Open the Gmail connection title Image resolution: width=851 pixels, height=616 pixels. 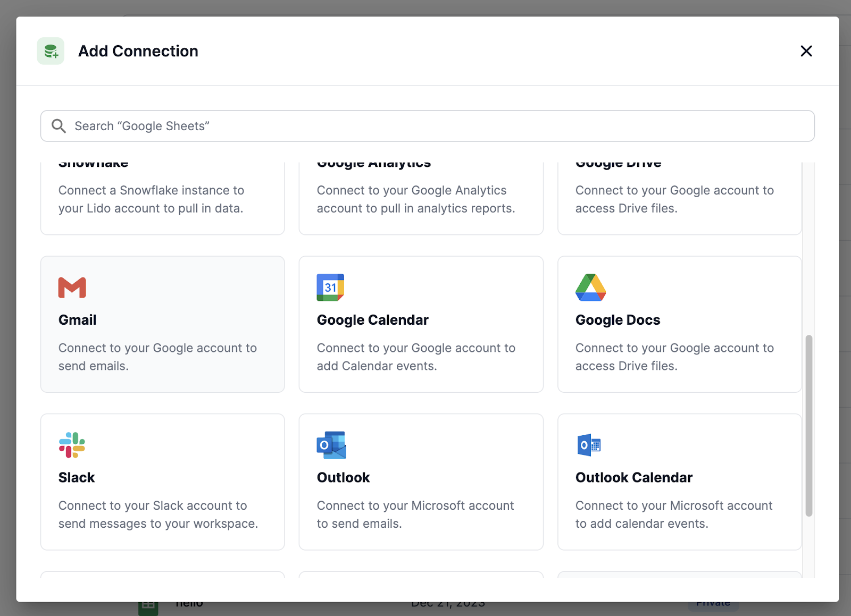tap(78, 320)
